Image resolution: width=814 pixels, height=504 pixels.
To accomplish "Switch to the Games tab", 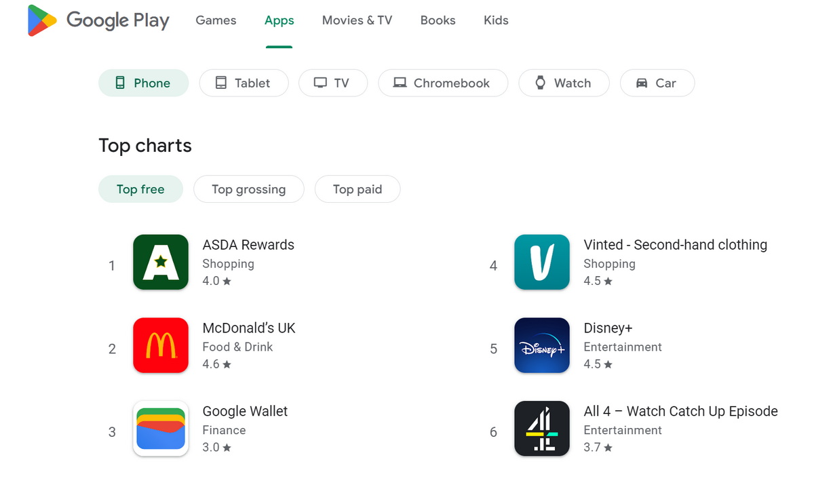I will pos(216,20).
